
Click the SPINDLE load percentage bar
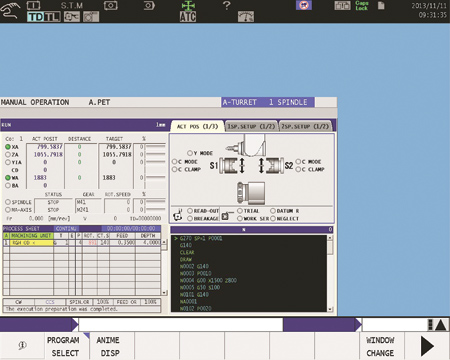[156, 202]
